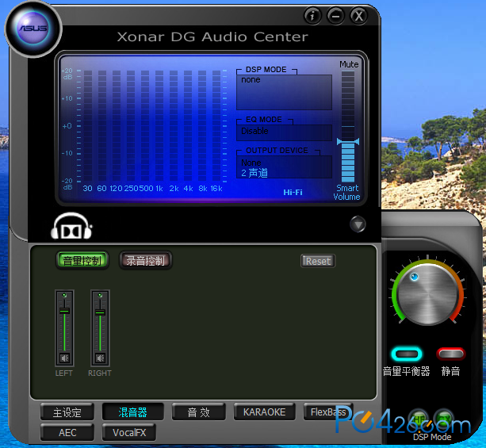Viewport: 486px width, 448px height.
Task: Click the OUTPUT DEVICE display box
Action: pyautogui.click(x=284, y=167)
